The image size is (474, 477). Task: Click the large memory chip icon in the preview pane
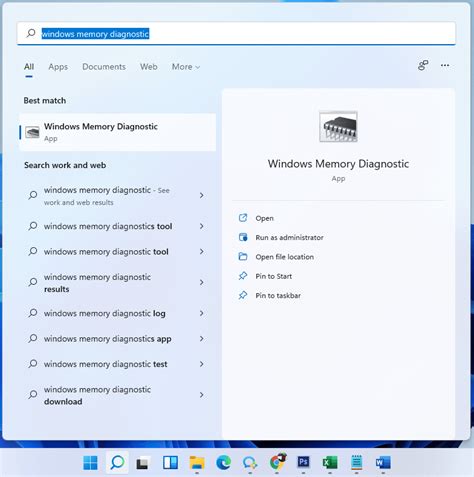[x=338, y=127]
